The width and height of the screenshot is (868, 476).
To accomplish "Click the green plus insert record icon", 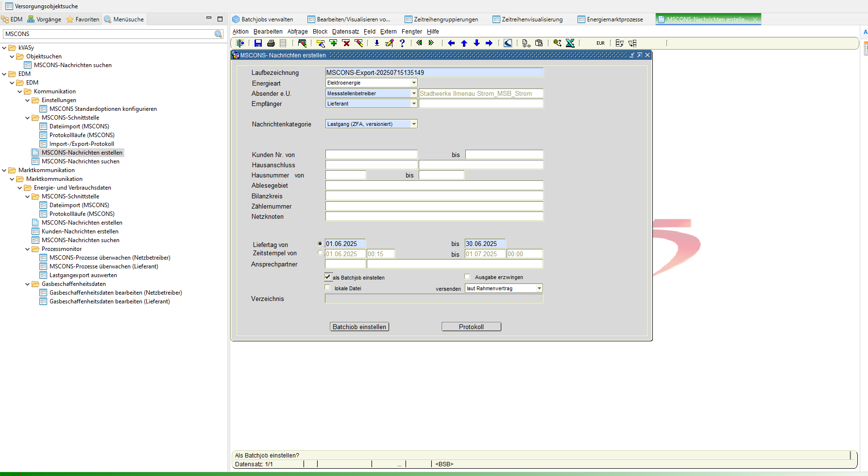I will coord(333,43).
